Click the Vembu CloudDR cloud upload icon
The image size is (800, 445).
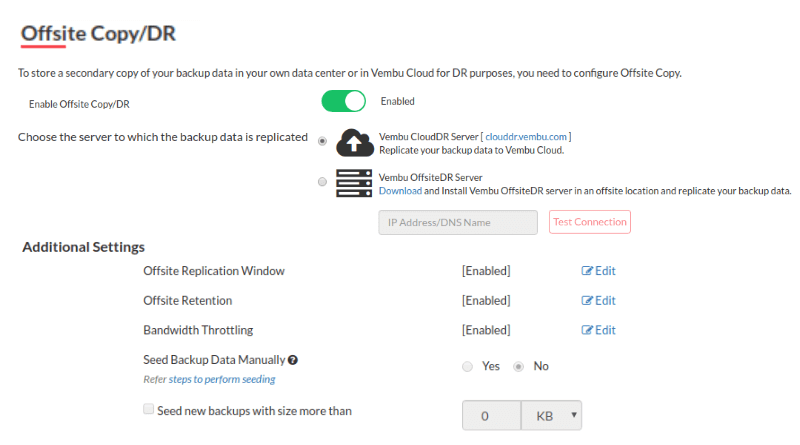pos(355,142)
